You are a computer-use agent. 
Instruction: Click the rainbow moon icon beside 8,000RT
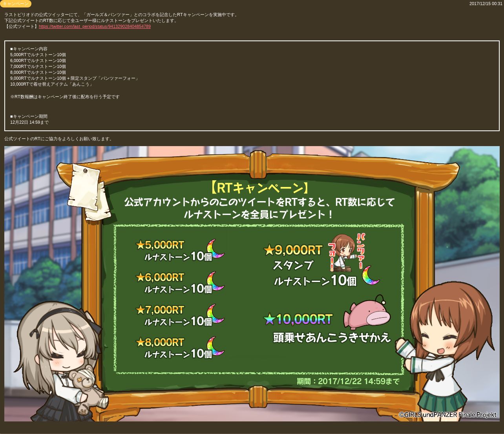pyautogui.click(x=215, y=346)
